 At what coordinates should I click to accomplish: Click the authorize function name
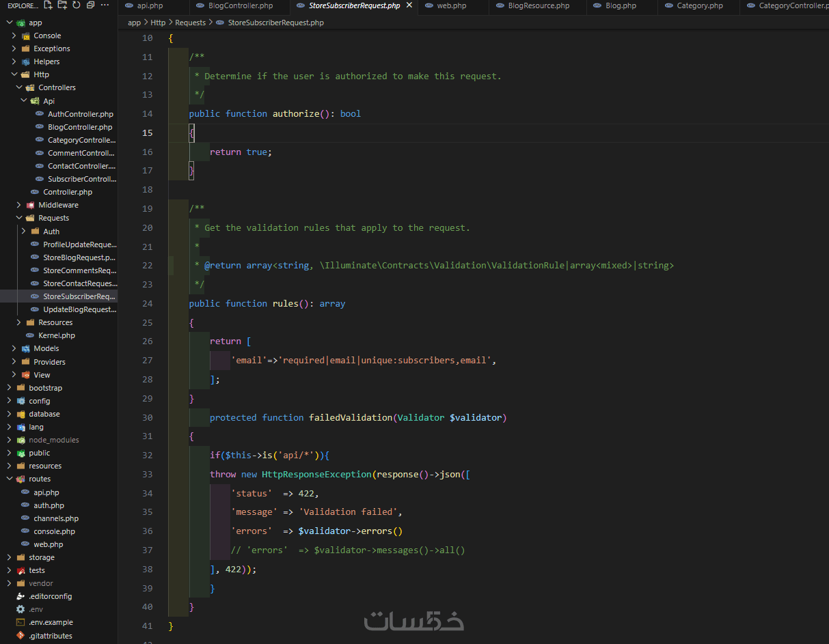point(296,113)
